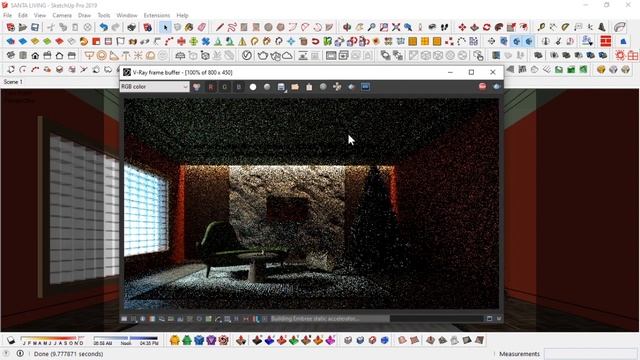The width and height of the screenshot is (640, 360).
Task: Select the Eraser tool
Action: click(202, 27)
